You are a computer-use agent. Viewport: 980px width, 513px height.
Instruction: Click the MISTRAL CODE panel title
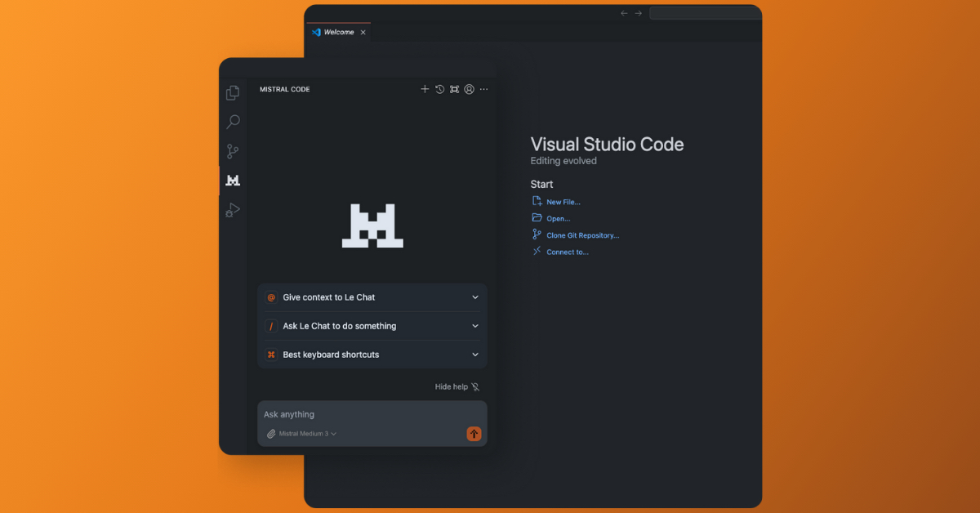(x=285, y=89)
